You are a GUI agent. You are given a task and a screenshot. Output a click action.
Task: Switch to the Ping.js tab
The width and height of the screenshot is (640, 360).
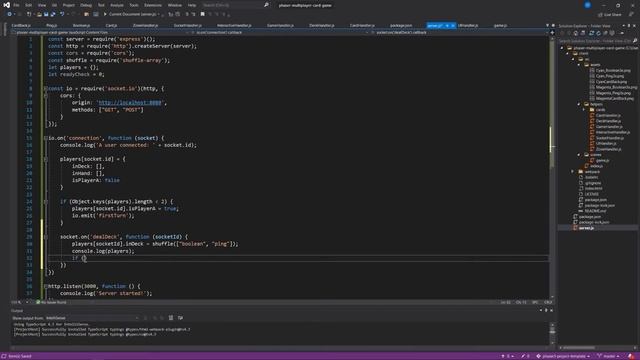click(51, 25)
